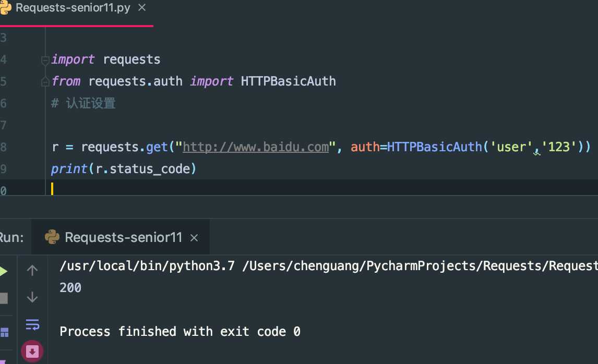Click the Down the Stack Trace arrow

point(32,297)
